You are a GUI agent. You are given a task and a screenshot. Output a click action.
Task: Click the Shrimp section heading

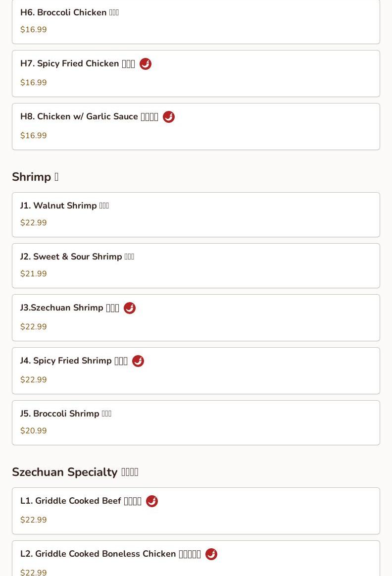tap(35, 177)
